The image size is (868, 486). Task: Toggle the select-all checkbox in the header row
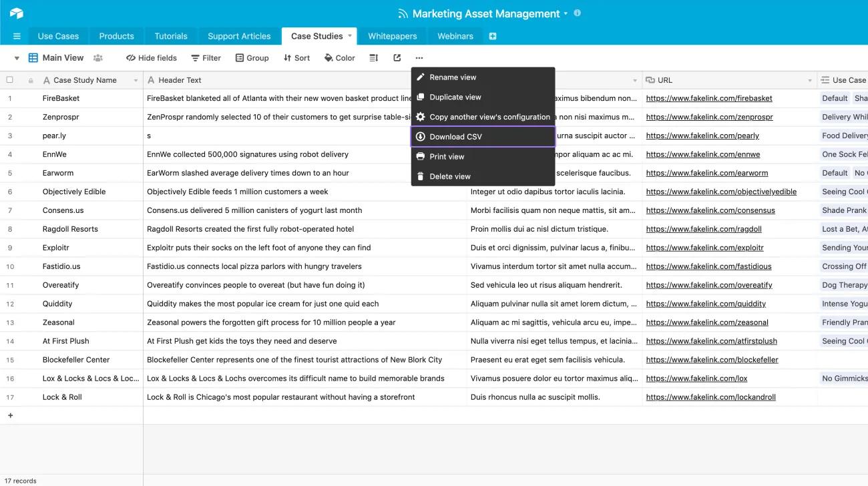click(9, 79)
